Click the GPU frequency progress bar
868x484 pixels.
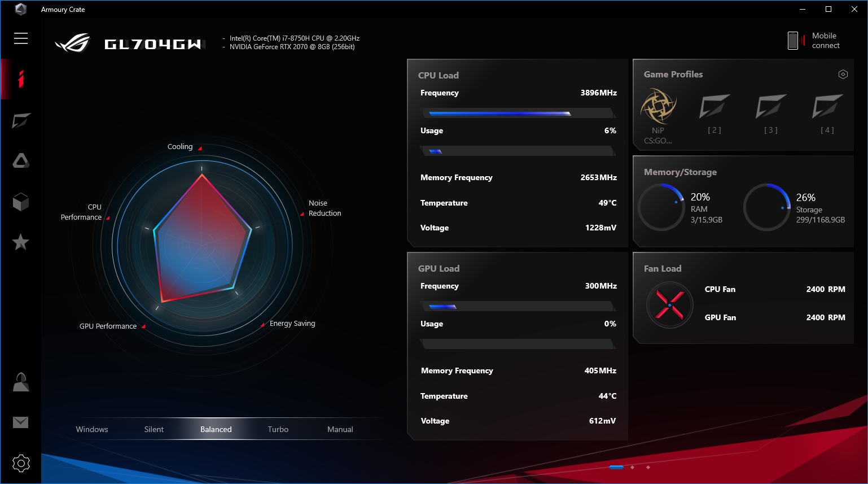click(518, 306)
